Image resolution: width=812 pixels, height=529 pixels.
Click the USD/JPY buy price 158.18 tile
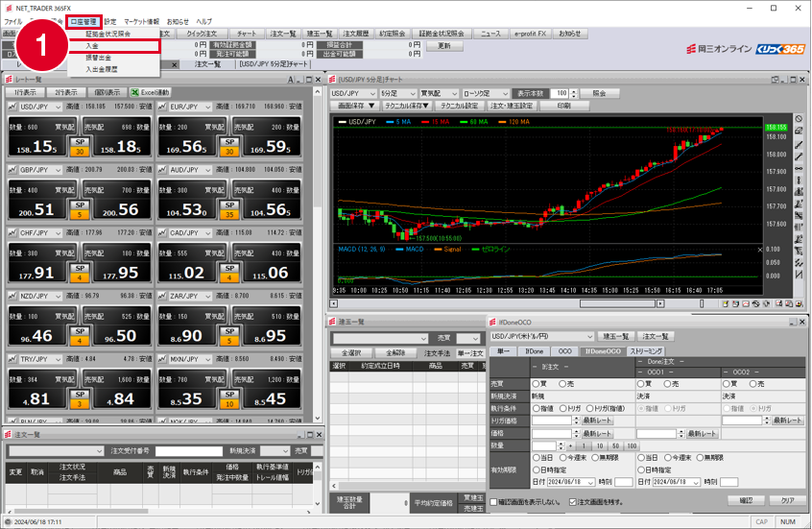(x=116, y=138)
